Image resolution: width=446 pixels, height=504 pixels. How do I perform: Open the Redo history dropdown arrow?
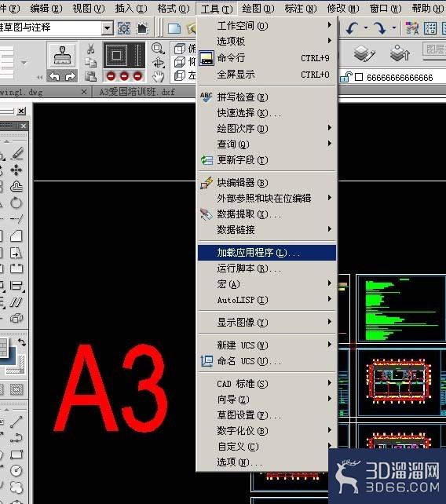tap(394, 28)
